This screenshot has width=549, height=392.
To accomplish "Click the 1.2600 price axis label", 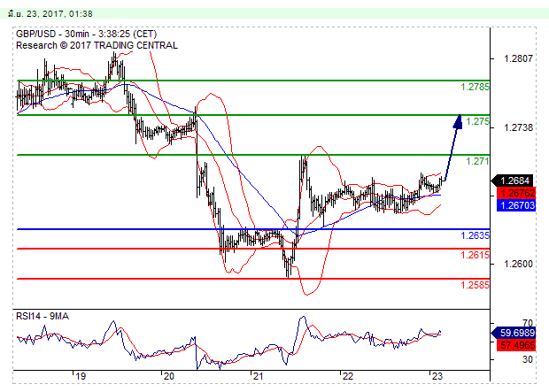I will click(518, 264).
